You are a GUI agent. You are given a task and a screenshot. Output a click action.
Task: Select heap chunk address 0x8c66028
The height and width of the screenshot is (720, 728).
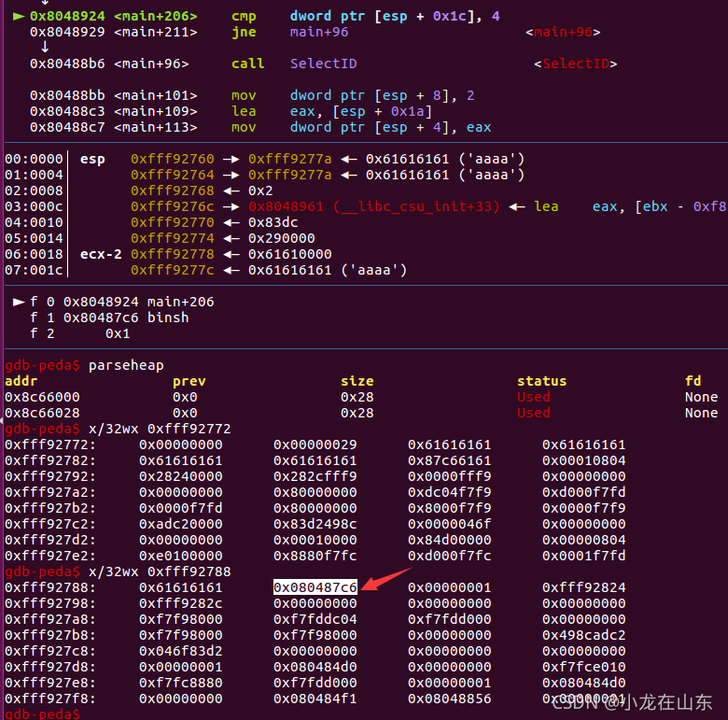[42, 413]
